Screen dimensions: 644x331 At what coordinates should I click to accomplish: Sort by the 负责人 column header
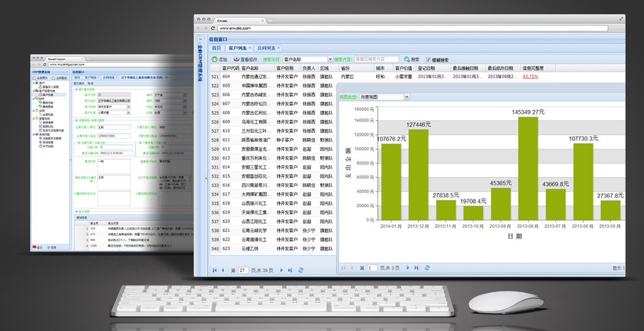pyautogui.click(x=310, y=68)
